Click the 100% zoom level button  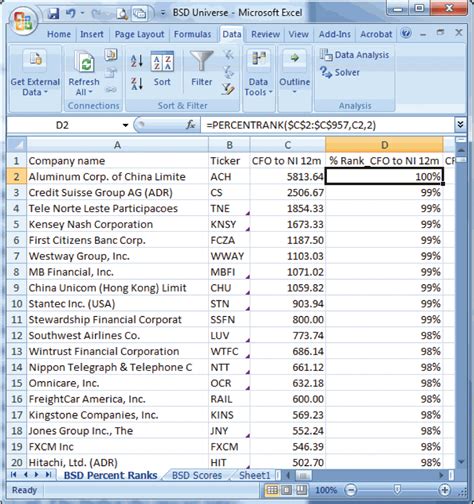pos(326,490)
